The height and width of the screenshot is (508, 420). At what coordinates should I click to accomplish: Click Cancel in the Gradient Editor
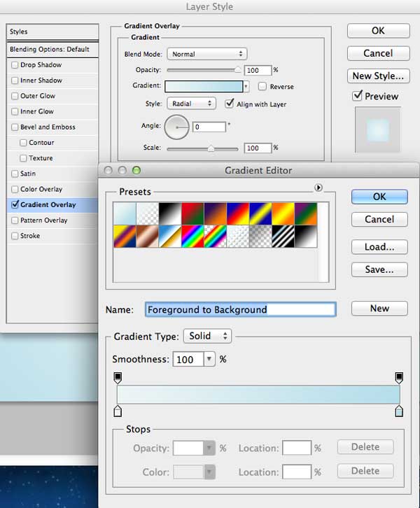point(379,219)
